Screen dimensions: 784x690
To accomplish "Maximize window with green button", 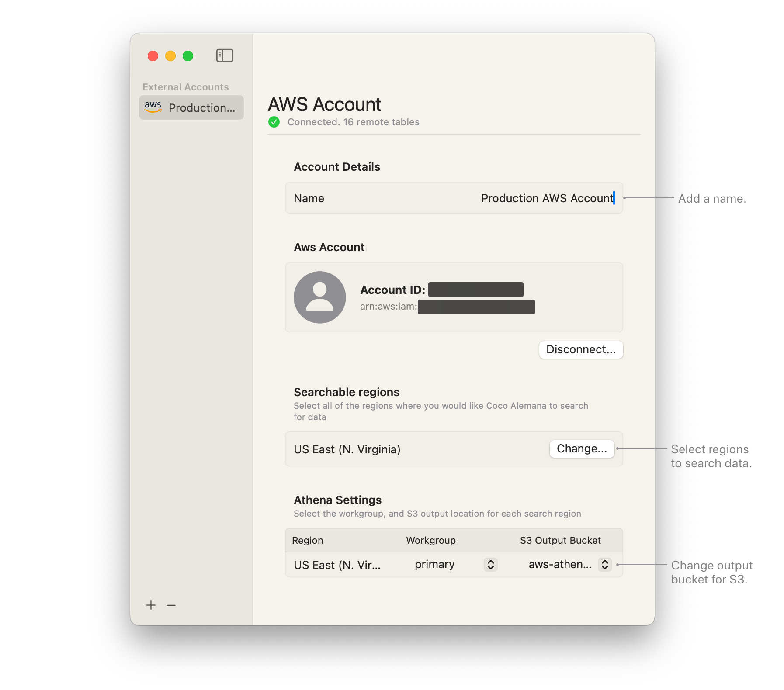I will tap(188, 56).
